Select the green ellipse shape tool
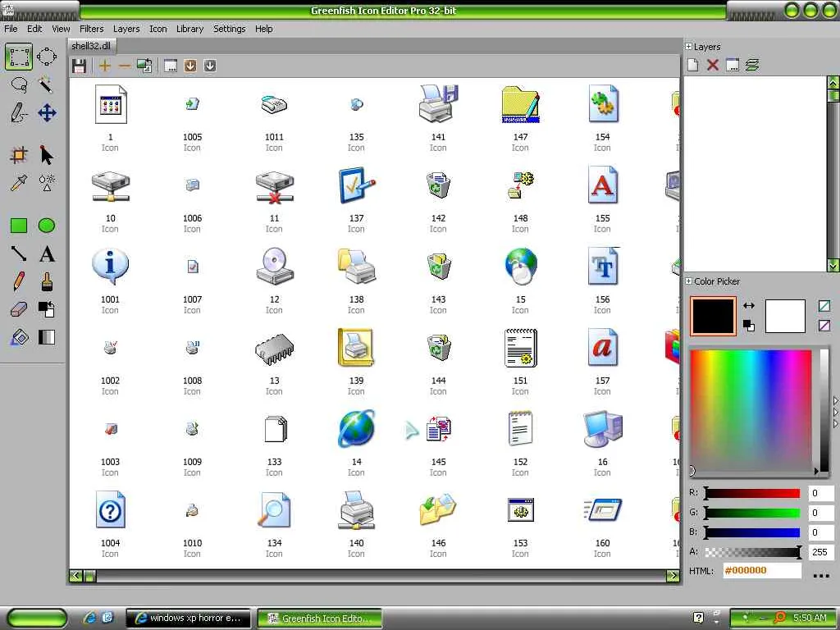This screenshot has height=630, width=840. tap(47, 226)
